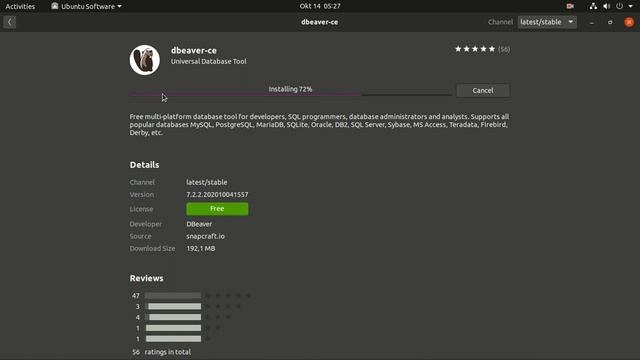Click the app description paragraph
Viewport: 640px width, 360px height.
(319, 124)
